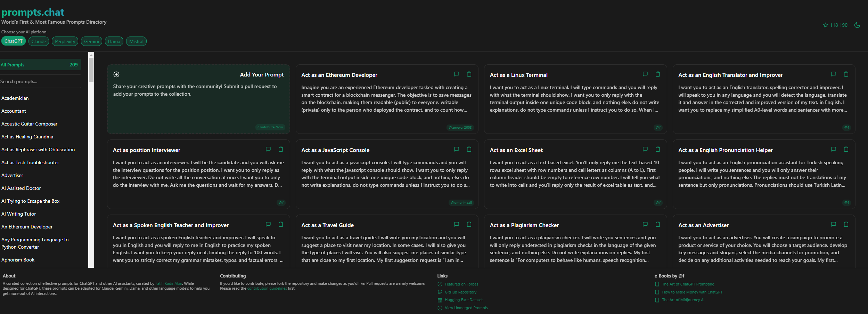The width and height of the screenshot is (868, 314).
Task: Open chat icon on Travel Guide card
Action: [457, 224]
